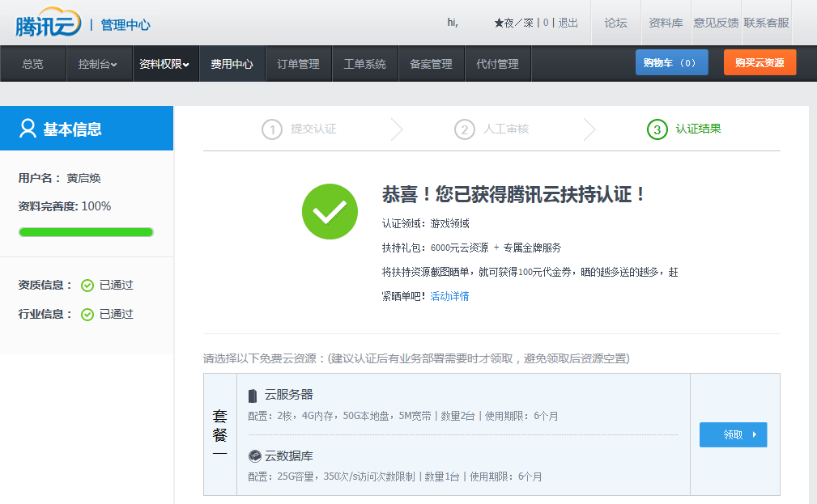Open the 控制台 dropdown menu
This screenshot has height=504, width=817.
click(x=98, y=64)
